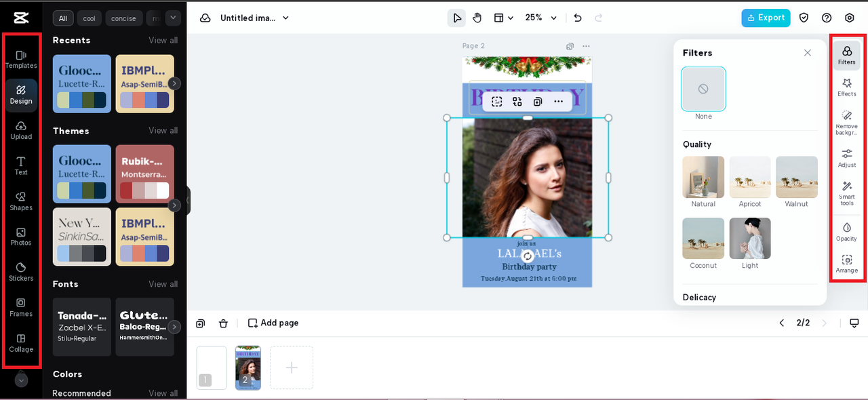This screenshot has width=868, height=400.
Task: Apply the Rubik-Montserrat red theme
Action: [x=144, y=174]
